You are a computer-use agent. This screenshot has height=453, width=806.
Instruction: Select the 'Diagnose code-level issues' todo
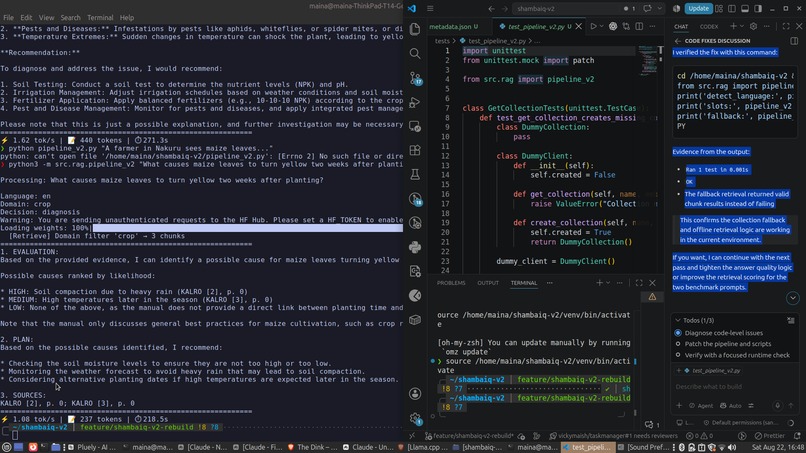point(723,333)
